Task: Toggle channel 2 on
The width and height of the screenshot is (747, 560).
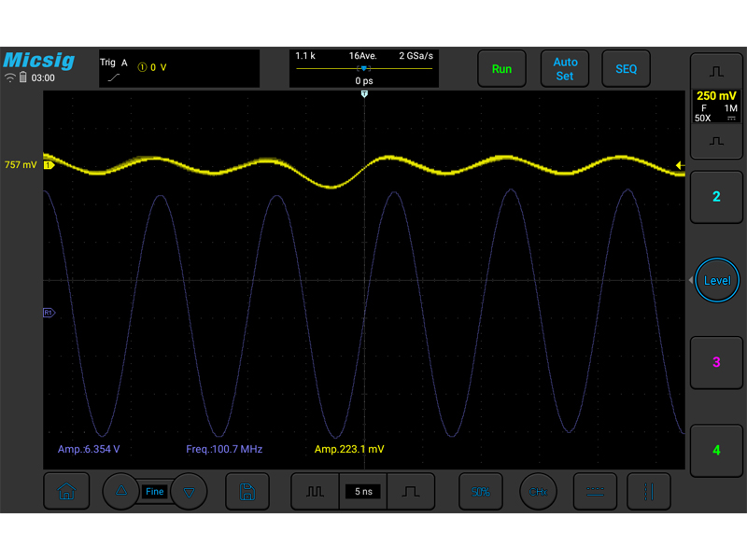Action: point(716,197)
